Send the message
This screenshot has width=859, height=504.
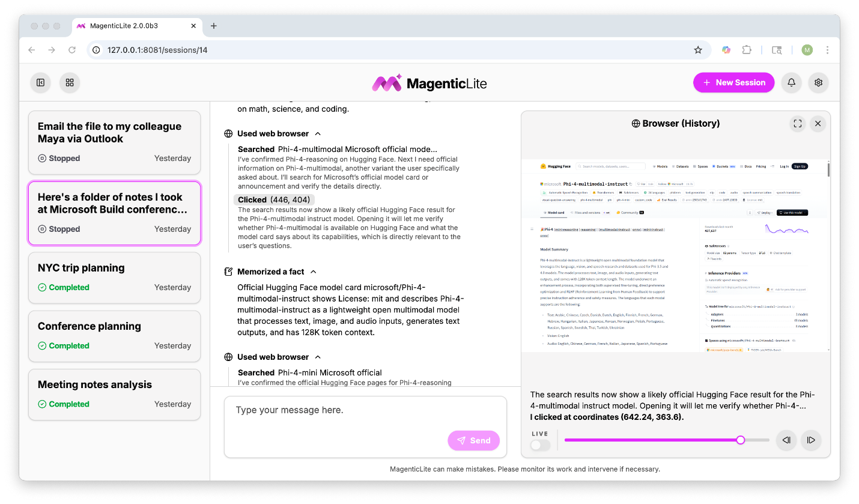[x=473, y=440]
